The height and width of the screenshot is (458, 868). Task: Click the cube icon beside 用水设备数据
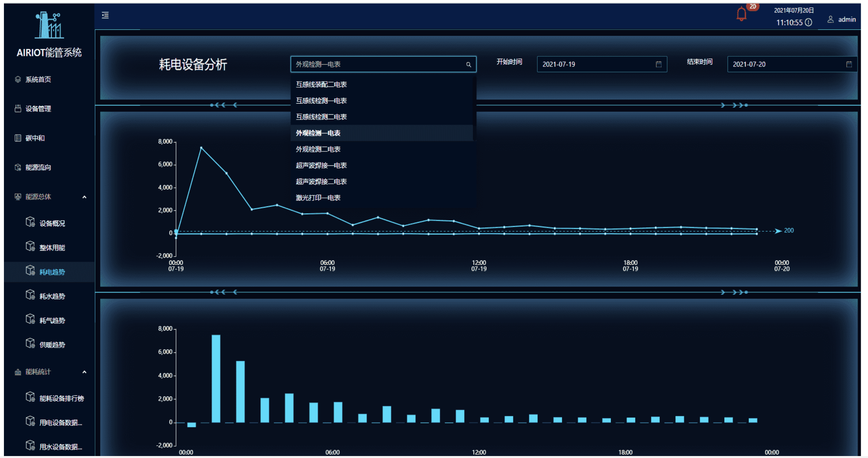(x=30, y=446)
